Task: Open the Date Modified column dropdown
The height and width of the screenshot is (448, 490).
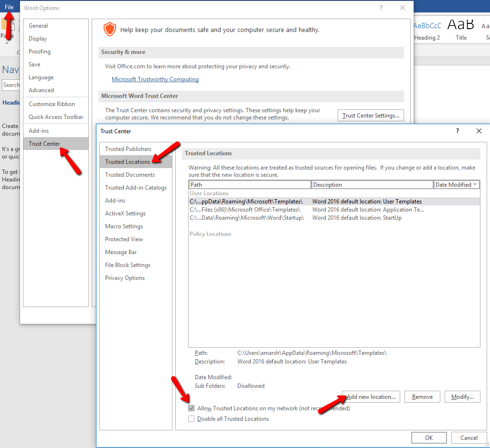Action: (x=476, y=184)
